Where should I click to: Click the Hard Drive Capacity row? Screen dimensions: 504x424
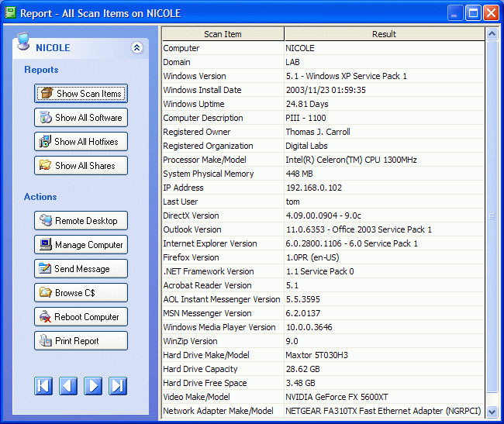(x=323, y=369)
